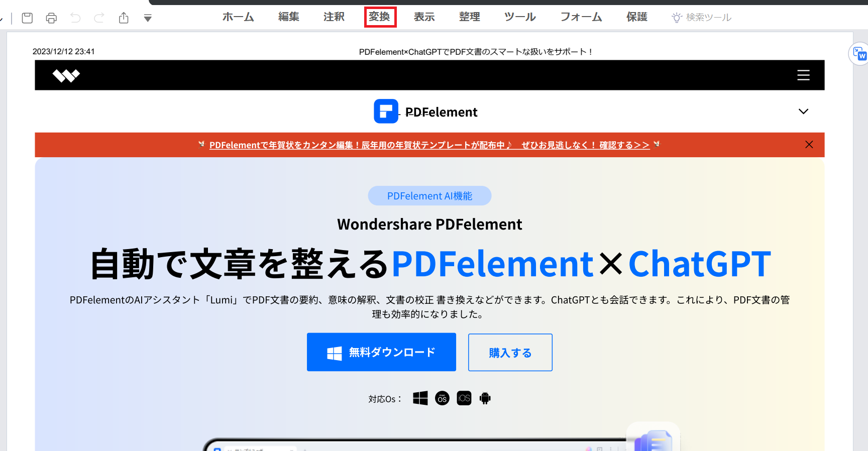The width and height of the screenshot is (868, 451).
Task: Click the 年賀状 template banner link
Action: [x=429, y=145]
